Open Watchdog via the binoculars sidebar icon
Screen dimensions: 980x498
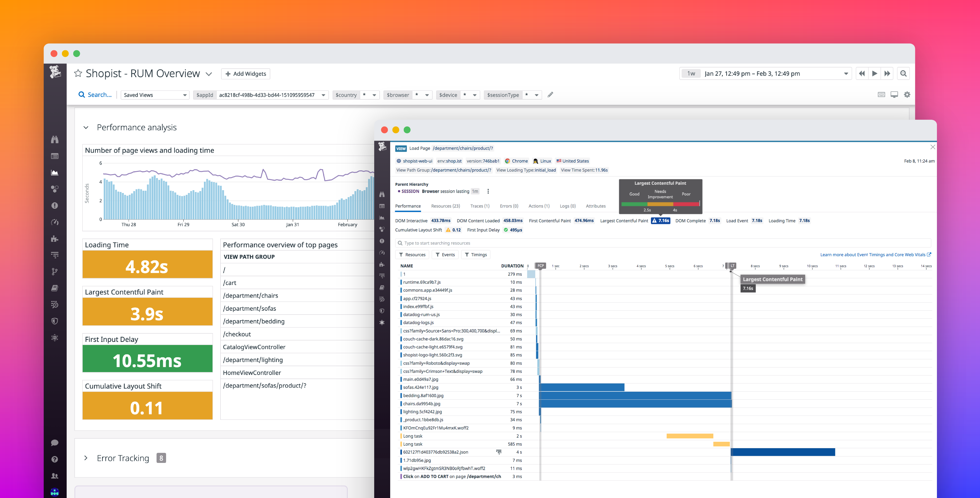pos(55,140)
